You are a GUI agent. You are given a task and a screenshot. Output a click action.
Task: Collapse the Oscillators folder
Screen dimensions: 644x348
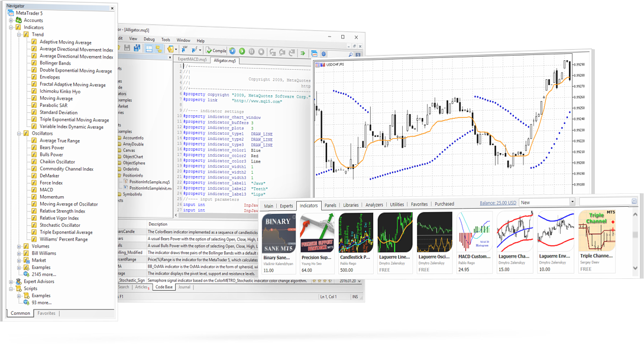18,134
